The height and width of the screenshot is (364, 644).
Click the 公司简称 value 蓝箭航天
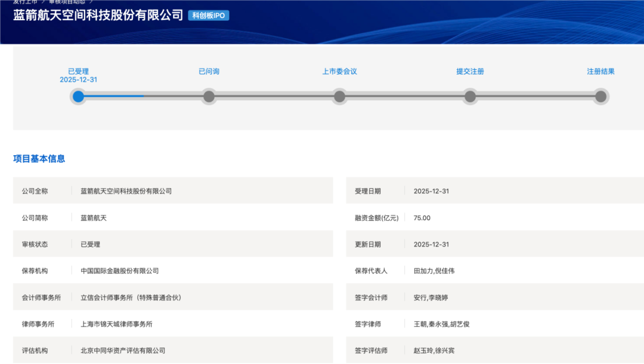(94, 218)
